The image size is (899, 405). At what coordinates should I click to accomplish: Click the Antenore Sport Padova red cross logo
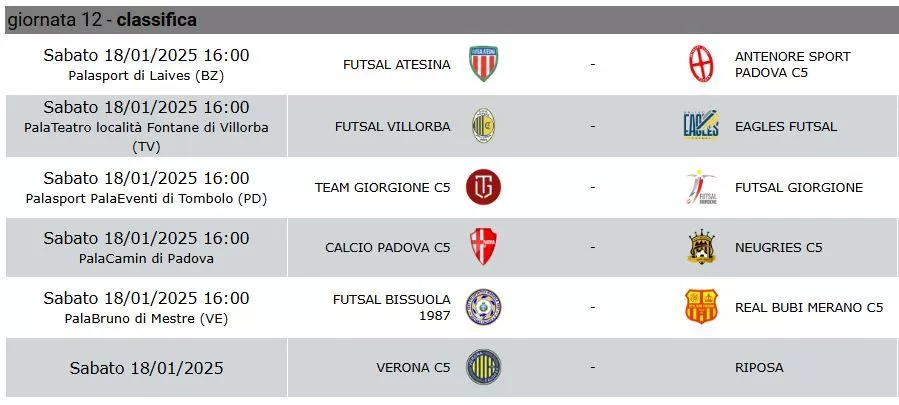[701, 64]
